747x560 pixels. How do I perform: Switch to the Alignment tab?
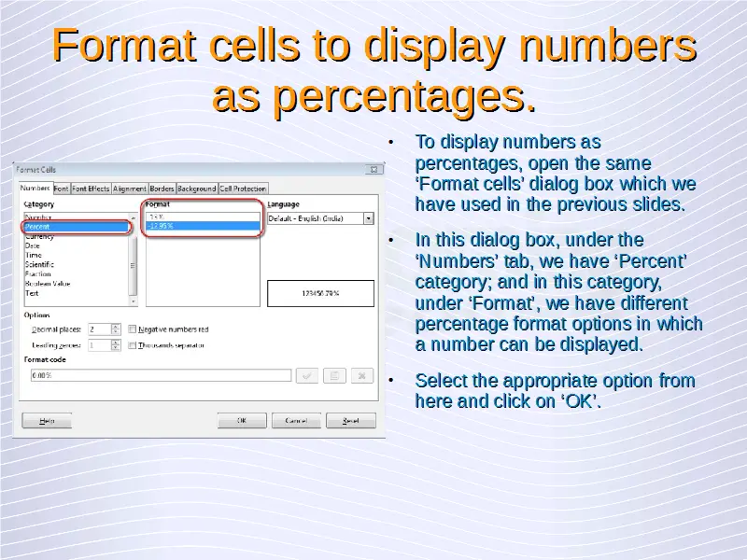click(x=130, y=189)
